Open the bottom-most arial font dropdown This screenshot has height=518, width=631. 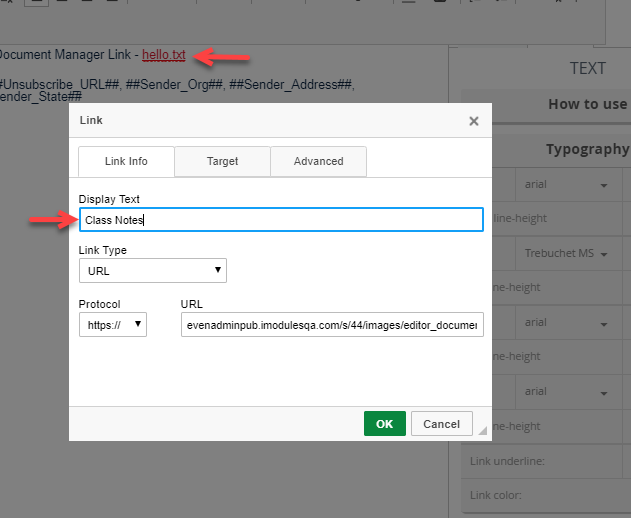click(x=565, y=391)
